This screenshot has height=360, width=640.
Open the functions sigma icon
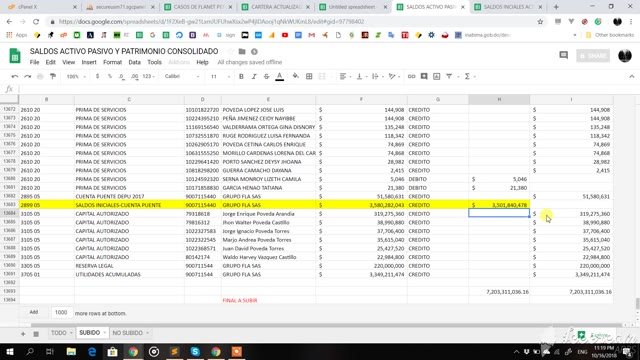467,76
